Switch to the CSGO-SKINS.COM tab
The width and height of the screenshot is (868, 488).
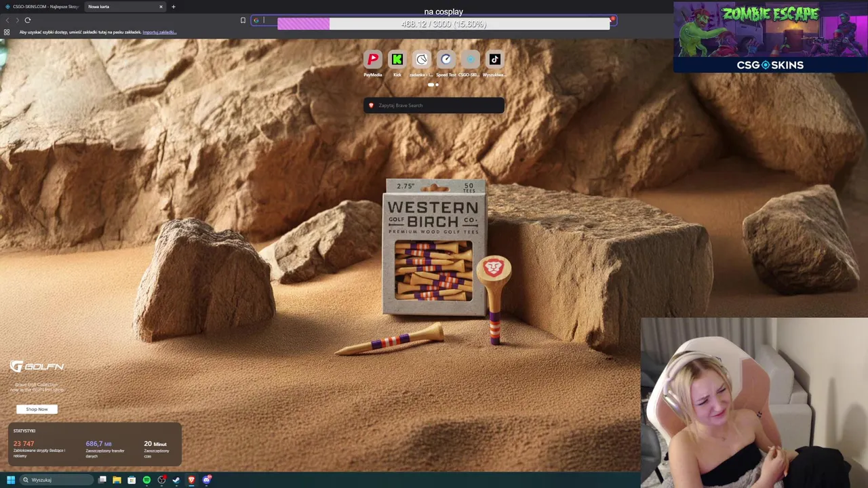click(42, 7)
